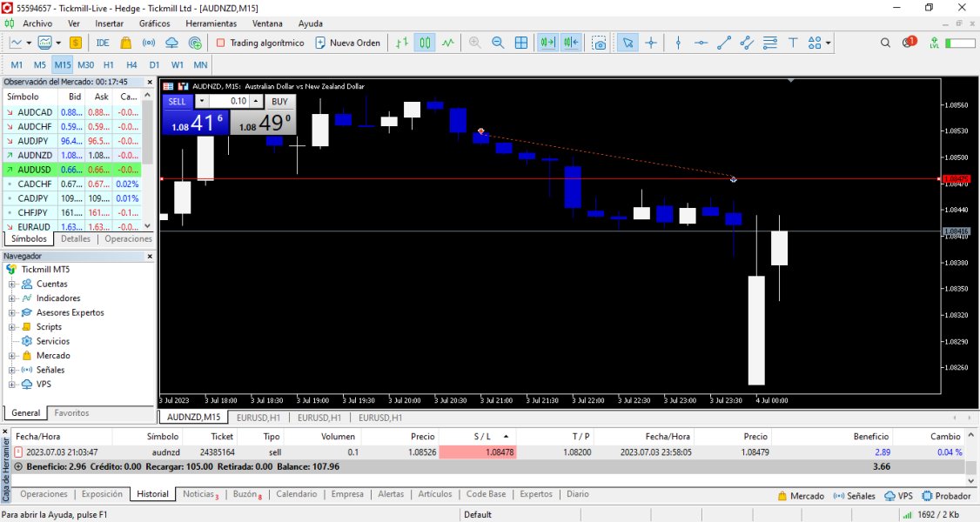Open the search magnifier in toolbar
The height and width of the screenshot is (522, 980).
(885, 43)
